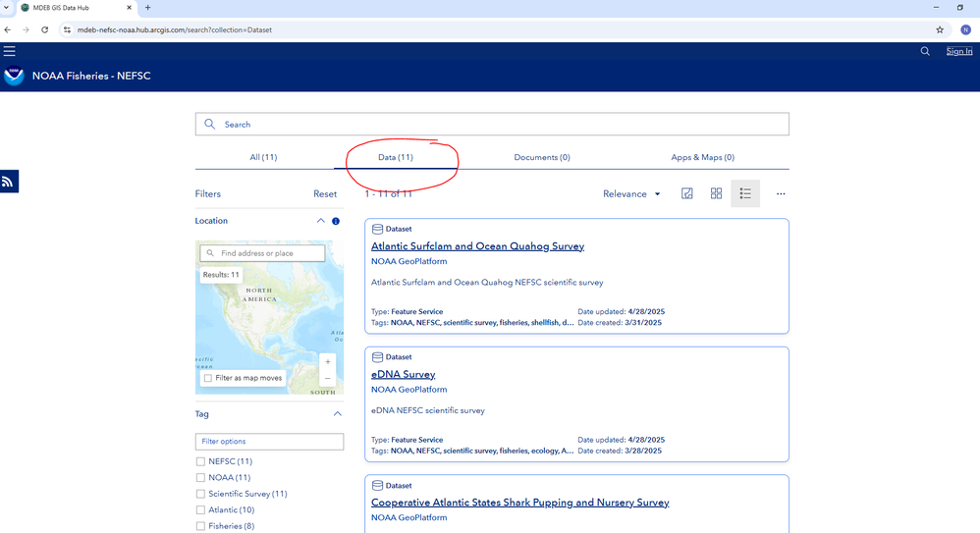The height and width of the screenshot is (533, 980).
Task: Click eDNA NEFSC scientific survey description
Action: coord(428,410)
